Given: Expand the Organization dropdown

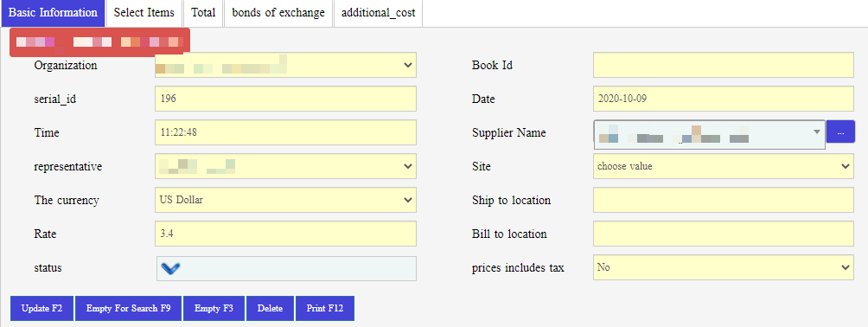Looking at the screenshot, I should point(285,66).
